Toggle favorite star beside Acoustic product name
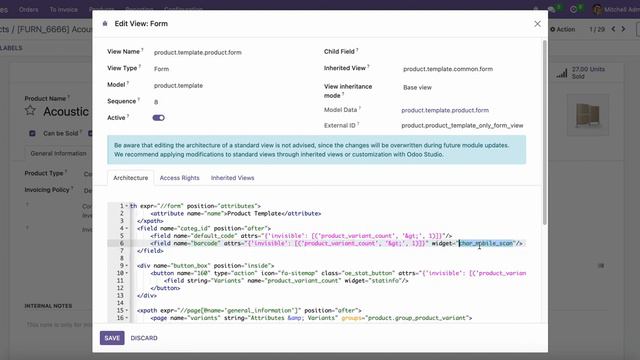The height and width of the screenshot is (360, 640). (x=30, y=111)
